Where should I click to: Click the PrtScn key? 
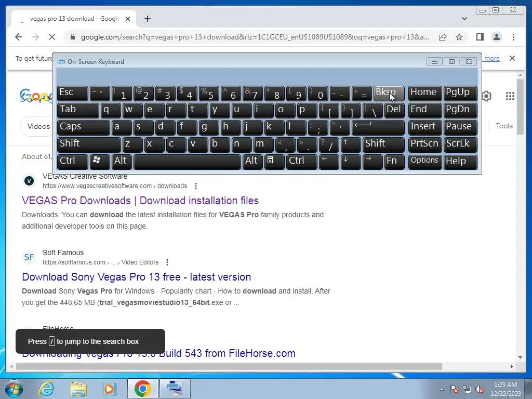click(425, 144)
